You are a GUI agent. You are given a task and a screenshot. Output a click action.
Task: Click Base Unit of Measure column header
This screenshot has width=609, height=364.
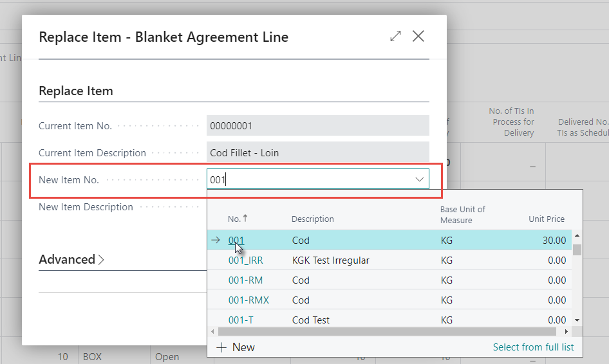click(x=462, y=215)
